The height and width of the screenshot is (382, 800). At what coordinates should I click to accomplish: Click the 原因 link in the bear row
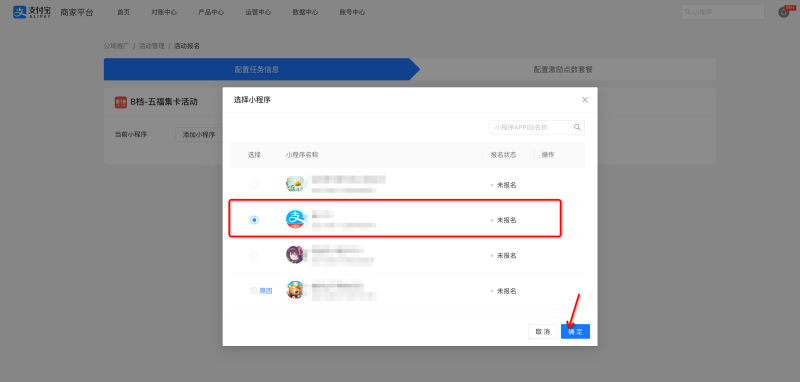266,291
